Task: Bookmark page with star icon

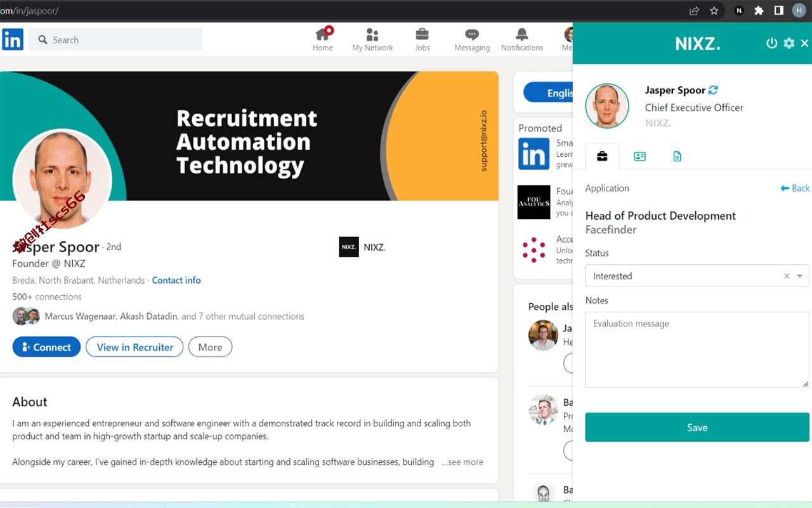Action: point(714,11)
